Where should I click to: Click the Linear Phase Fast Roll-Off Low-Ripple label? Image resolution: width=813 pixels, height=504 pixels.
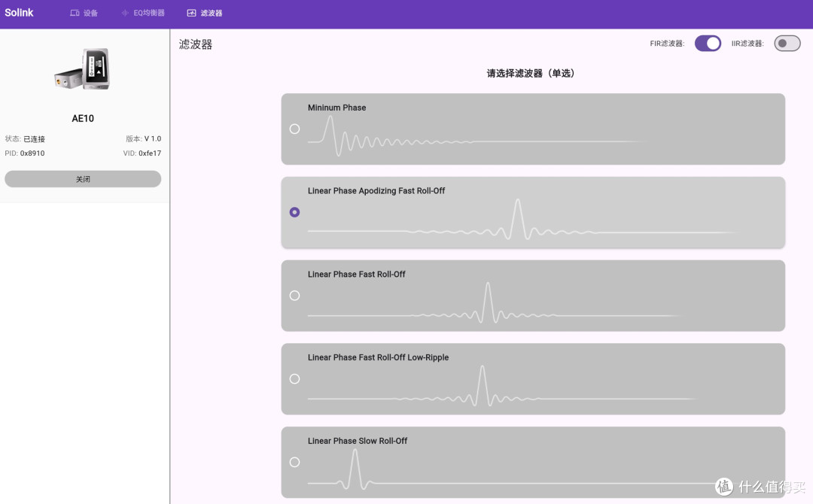(379, 358)
